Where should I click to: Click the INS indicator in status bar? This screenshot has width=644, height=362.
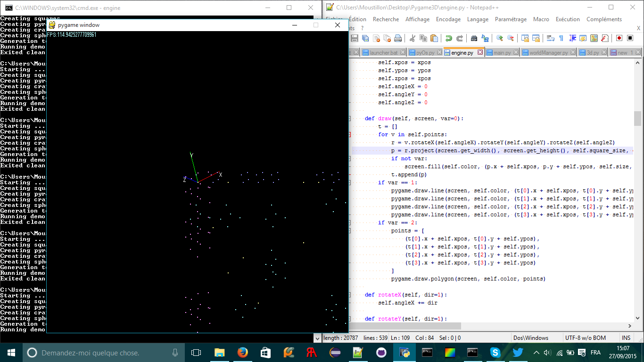pyautogui.click(x=626, y=338)
